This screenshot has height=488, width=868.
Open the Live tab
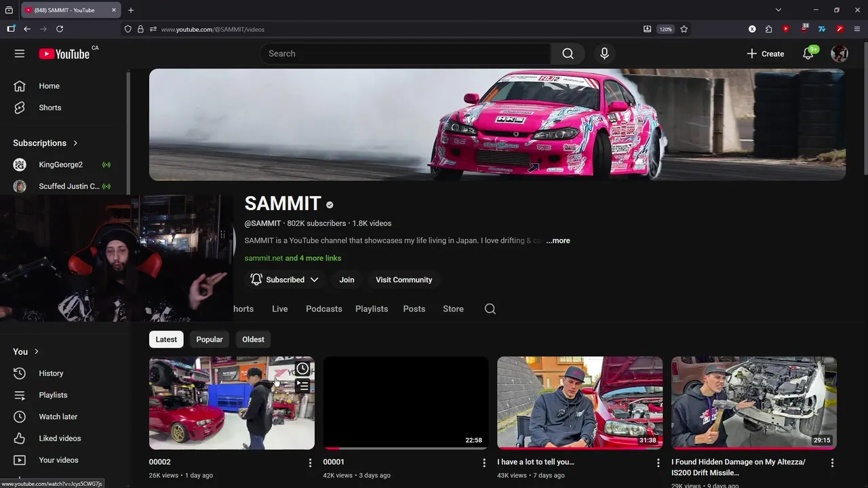[280, 309]
